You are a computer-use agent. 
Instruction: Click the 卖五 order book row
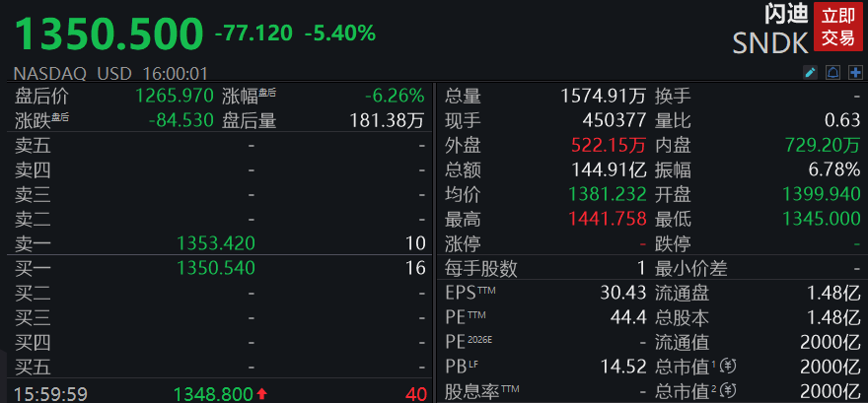point(220,146)
